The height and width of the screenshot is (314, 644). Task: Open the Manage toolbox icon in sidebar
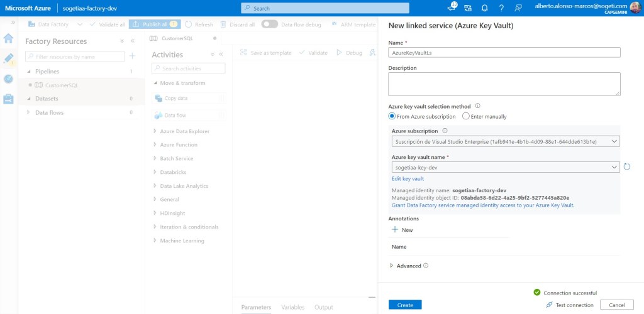[x=9, y=99]
